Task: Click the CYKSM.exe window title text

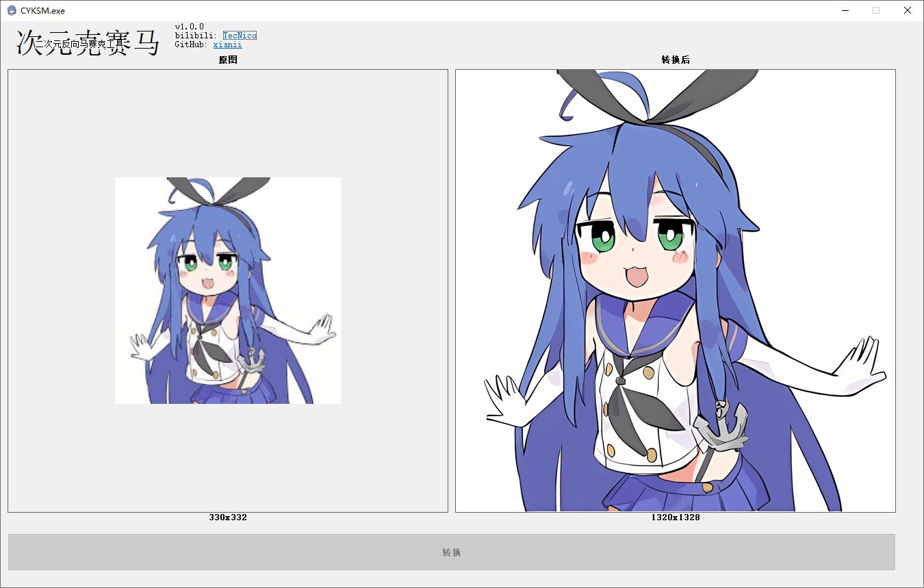Action: (x=42, y=11)
